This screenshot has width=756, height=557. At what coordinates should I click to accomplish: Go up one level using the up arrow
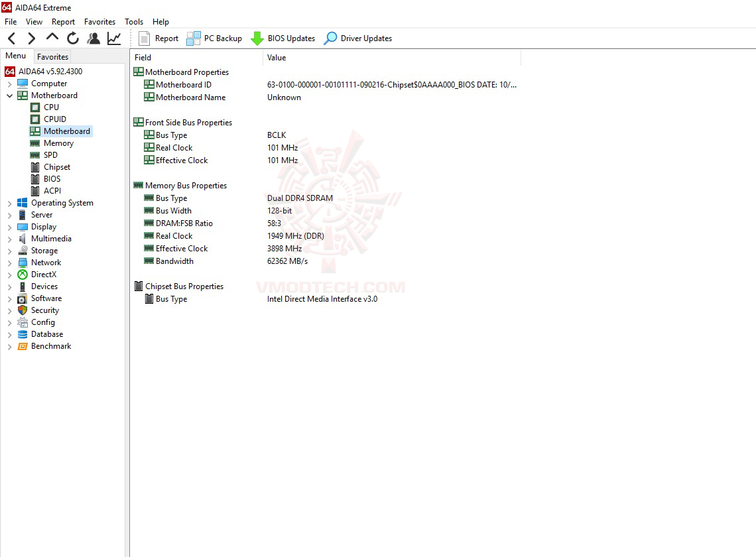click(52, 37)
